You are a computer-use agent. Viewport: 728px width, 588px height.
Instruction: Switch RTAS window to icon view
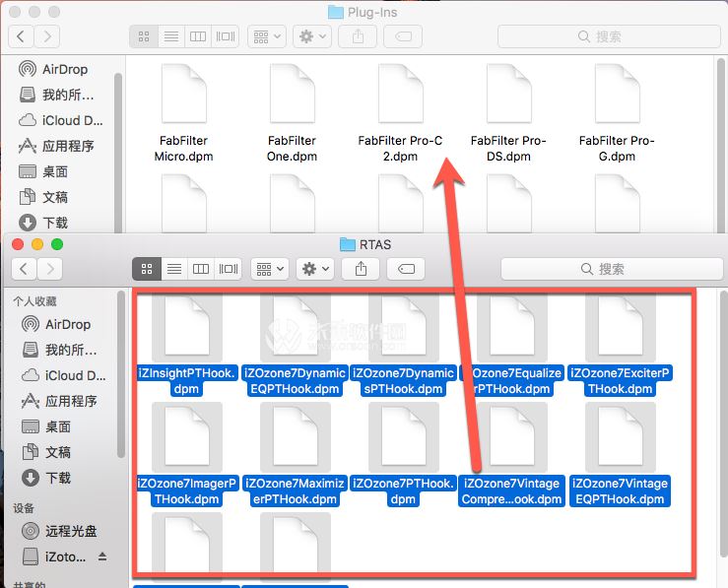point(147,269)
